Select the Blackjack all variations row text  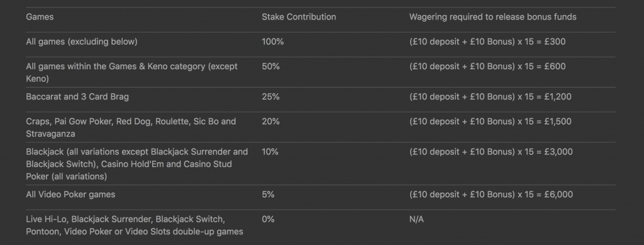(136, 164)
